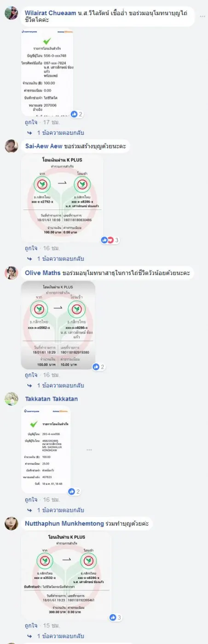The height and width of the screenshot is (644, 208).
Task: View like count on Wilairat's comment
Action: coord(77,114)
